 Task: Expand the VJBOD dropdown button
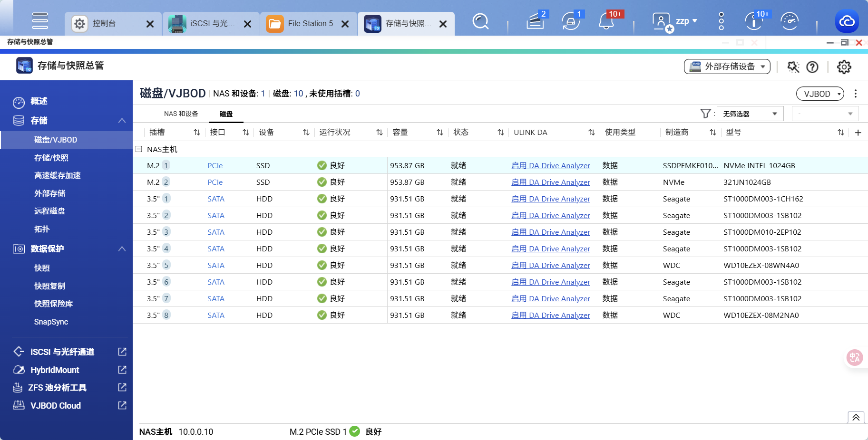tap(819, 94)
